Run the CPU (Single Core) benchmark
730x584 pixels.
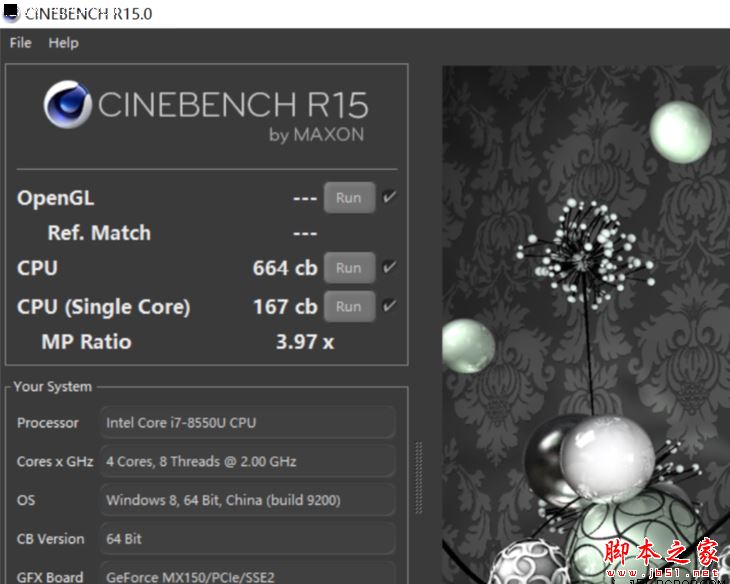350,306
